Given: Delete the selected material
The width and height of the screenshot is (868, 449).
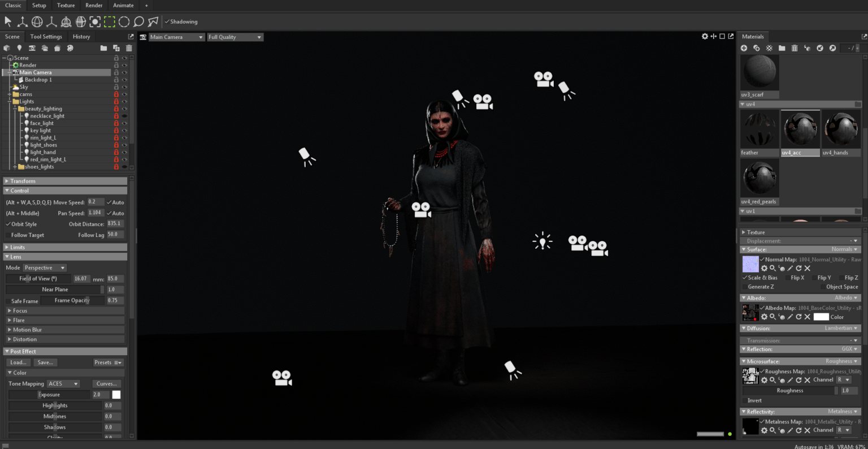Looking at the screenshot, I should (795, 48).
